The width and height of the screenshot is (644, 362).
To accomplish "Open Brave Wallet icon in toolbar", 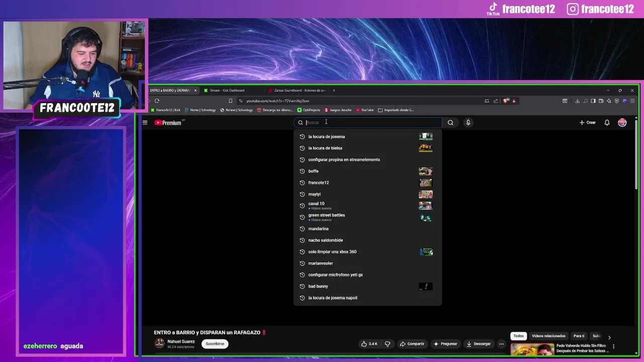I will [601, 101].
